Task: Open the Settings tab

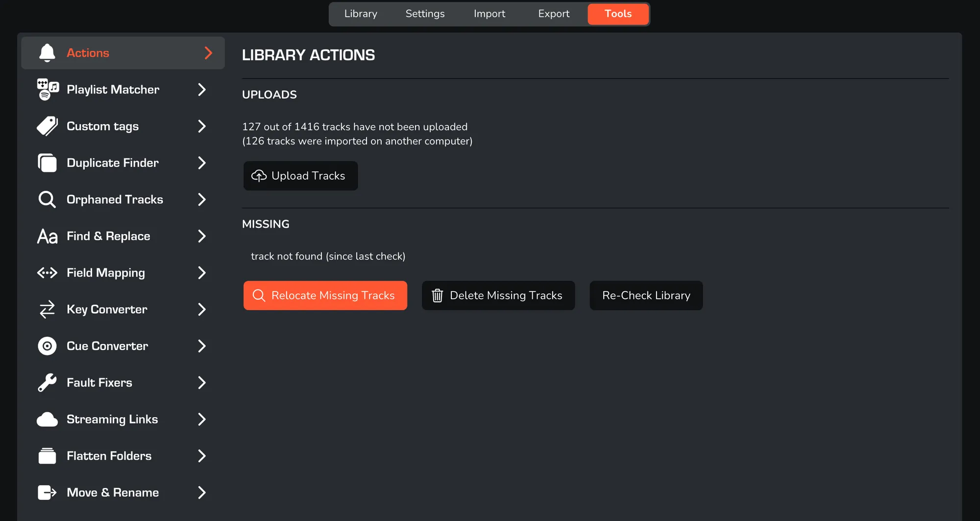Action: [x=425, y=14]
